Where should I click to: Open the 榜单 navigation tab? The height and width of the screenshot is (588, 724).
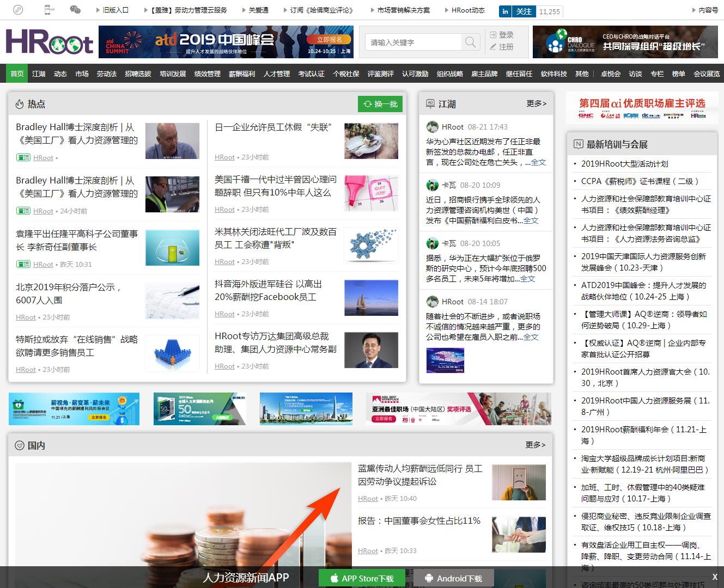(x=678, y=73)
